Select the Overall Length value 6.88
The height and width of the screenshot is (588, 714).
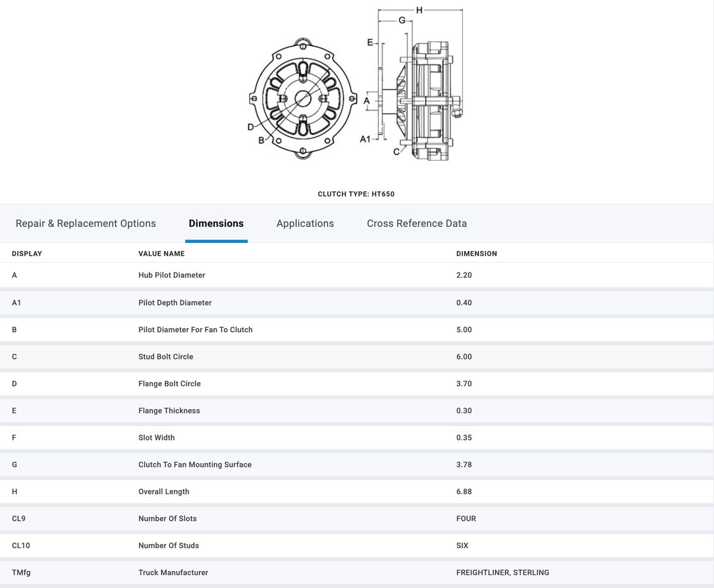click(x=464, y=491)
